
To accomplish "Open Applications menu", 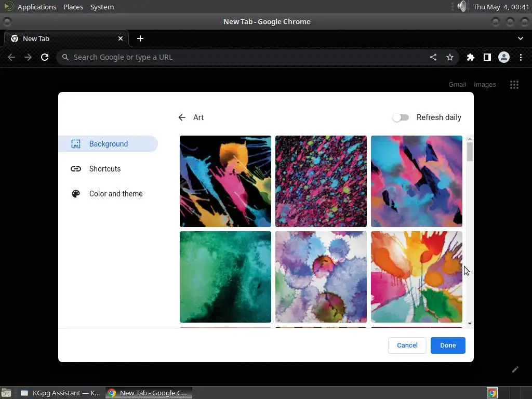I will (x=37, y=7).
